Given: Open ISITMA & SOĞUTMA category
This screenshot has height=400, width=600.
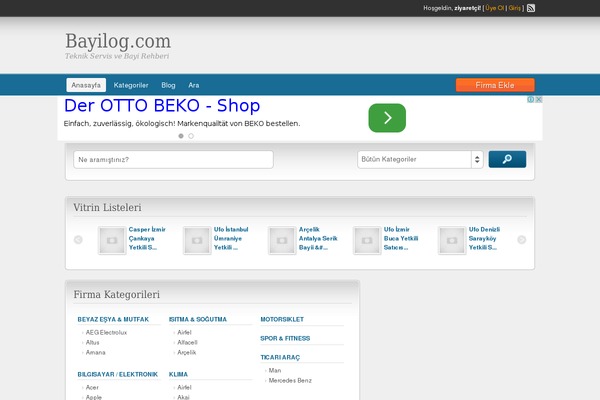Looking at the screenshot, I should [197, 319].
